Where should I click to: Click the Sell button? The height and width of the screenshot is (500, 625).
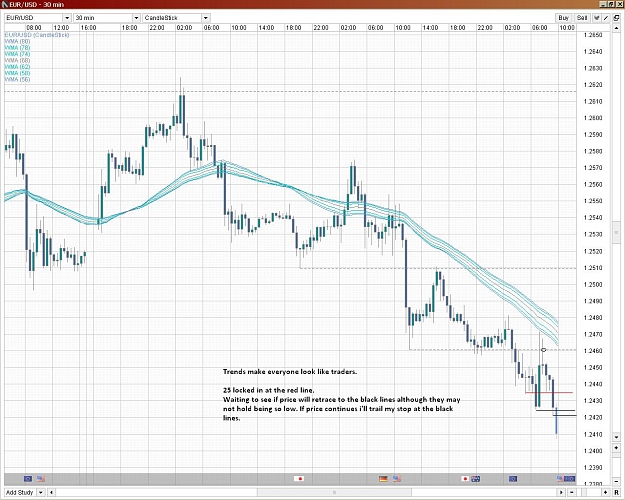point(582,18)
